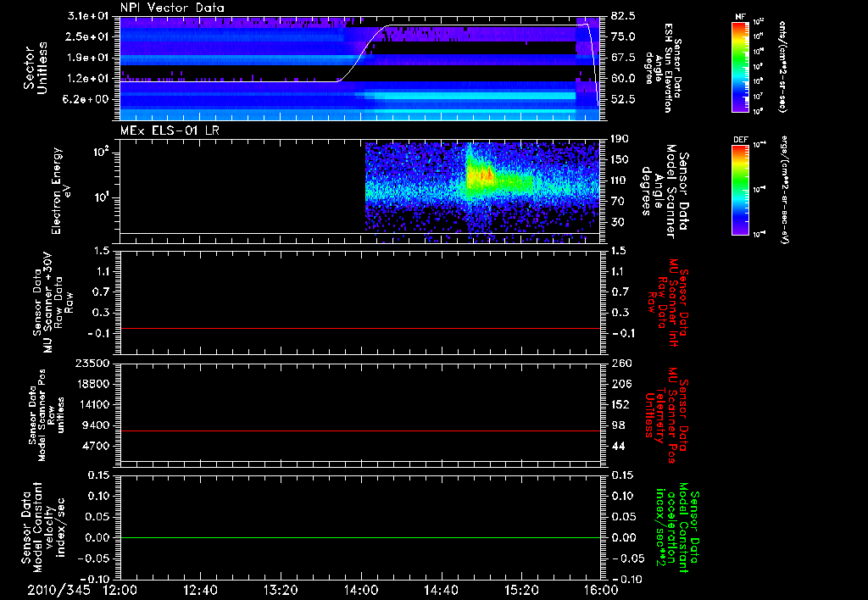
Task: Click the red MU Scanner Inh axis title
Action: click(667, 303)
